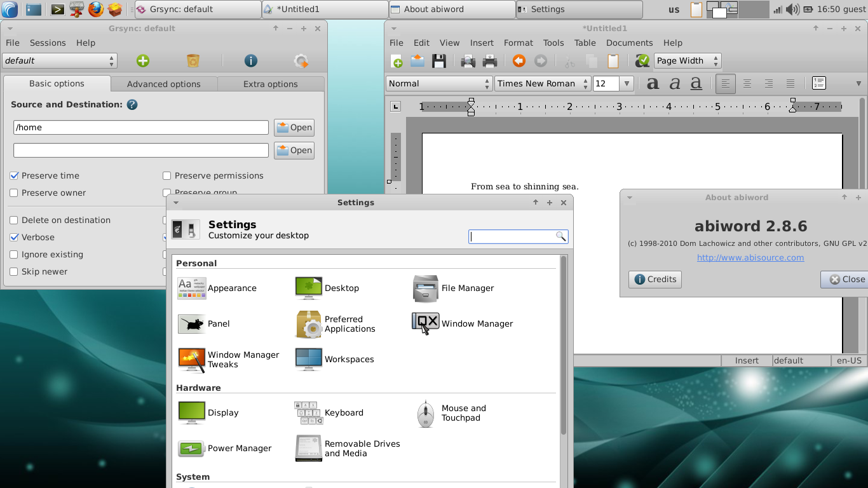Open the Sessions menu in Grsync
This screenshot has width=868, height=488.
tap(48, 43)
